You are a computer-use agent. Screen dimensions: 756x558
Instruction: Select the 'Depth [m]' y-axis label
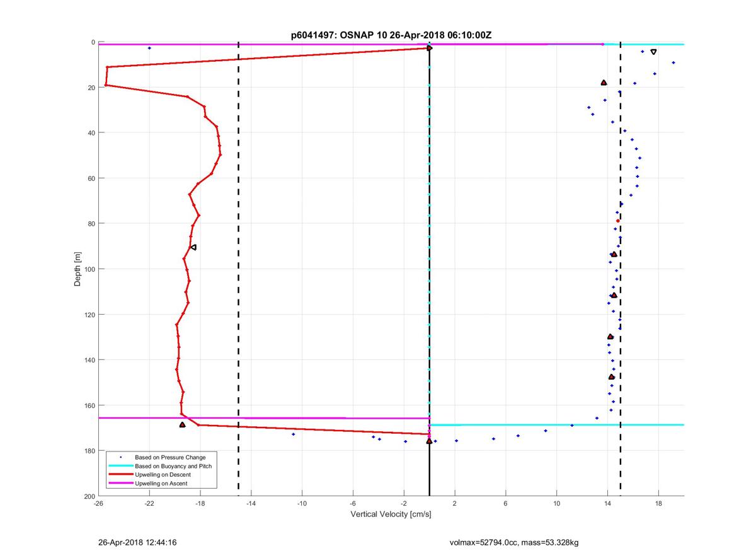tap(78, 269)
